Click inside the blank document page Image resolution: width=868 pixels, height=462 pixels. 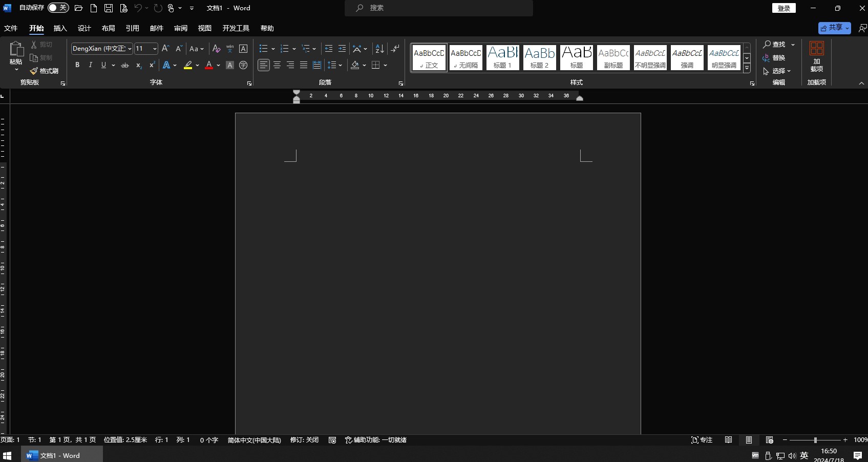(x=438, y=274)
